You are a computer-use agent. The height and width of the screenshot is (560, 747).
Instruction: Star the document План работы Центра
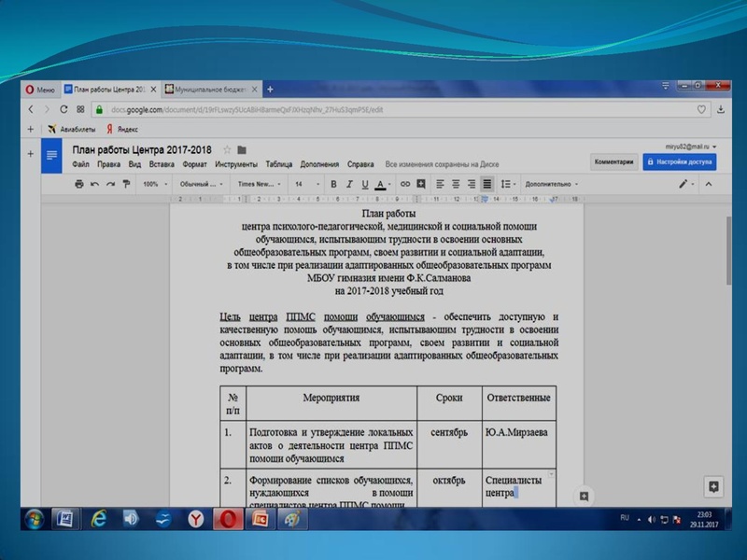pyautogui.click(x=227, y=149)
